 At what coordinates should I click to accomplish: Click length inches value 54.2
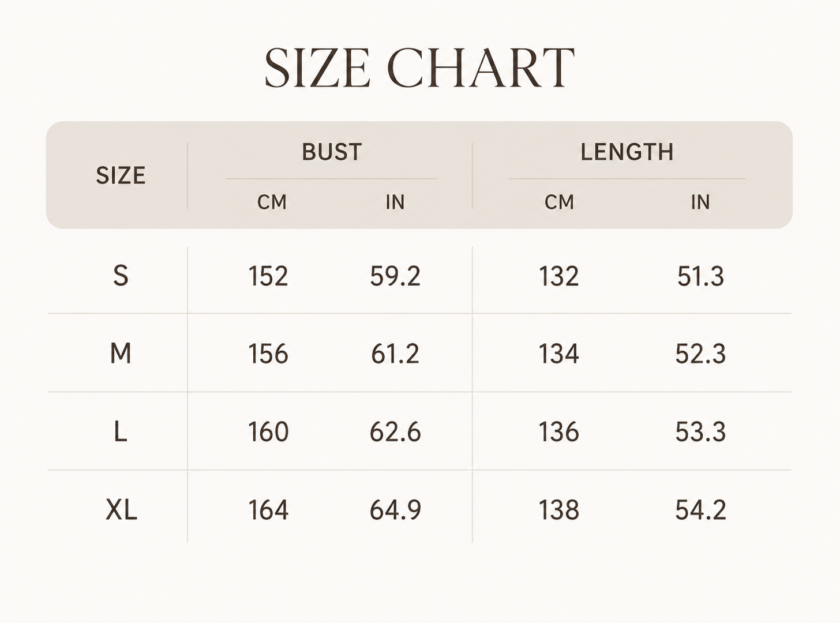pos(700,510)
